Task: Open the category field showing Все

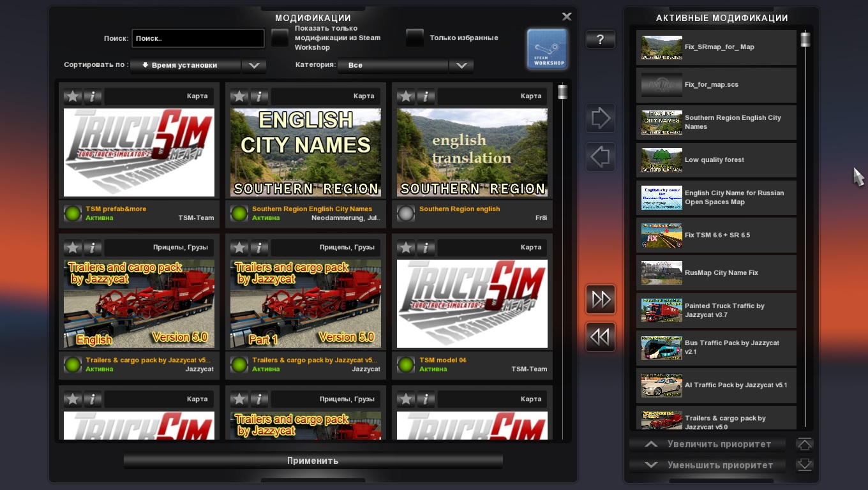Action: pyautogui.click(x=393, y=65)
